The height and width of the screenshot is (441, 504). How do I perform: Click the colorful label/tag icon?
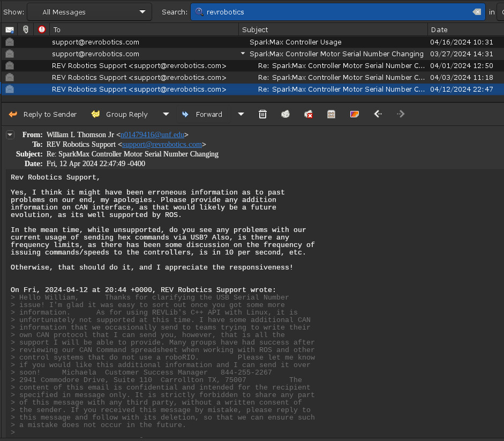click(x=354, y=114)
